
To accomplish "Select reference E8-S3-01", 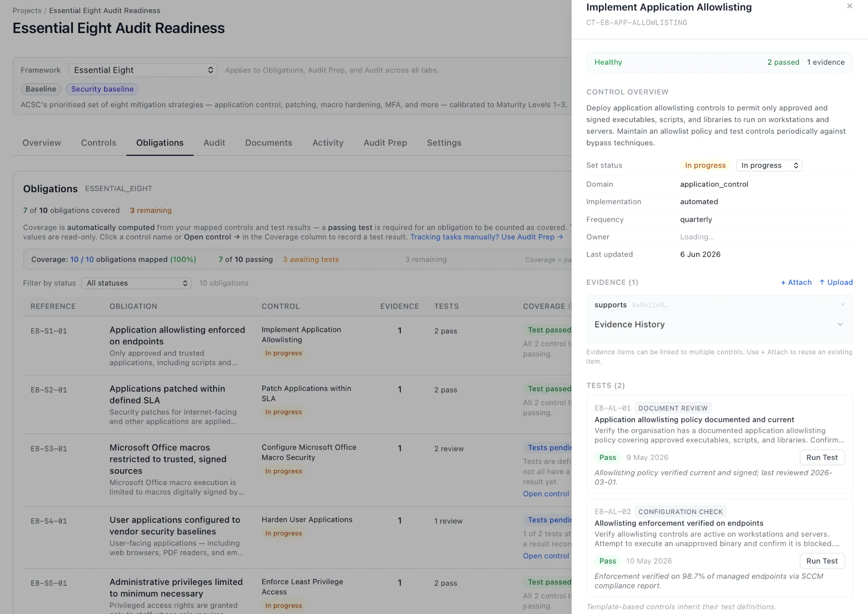I will click(49, 449).
